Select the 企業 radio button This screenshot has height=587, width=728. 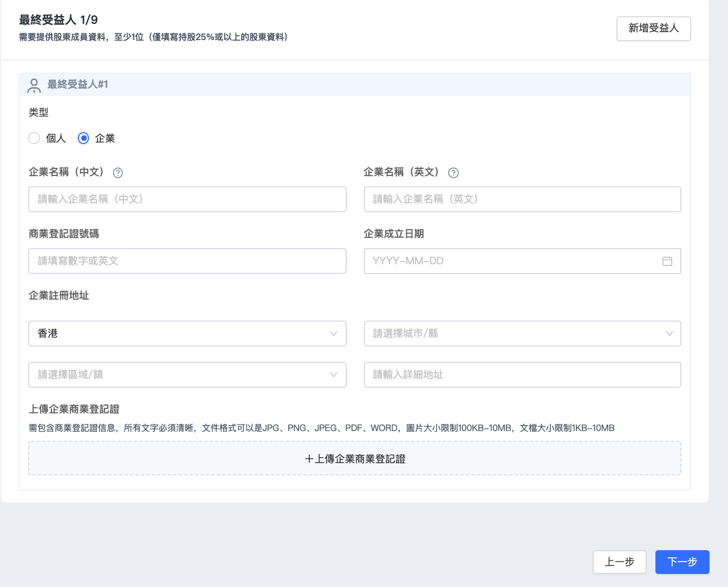pos(83,138)
